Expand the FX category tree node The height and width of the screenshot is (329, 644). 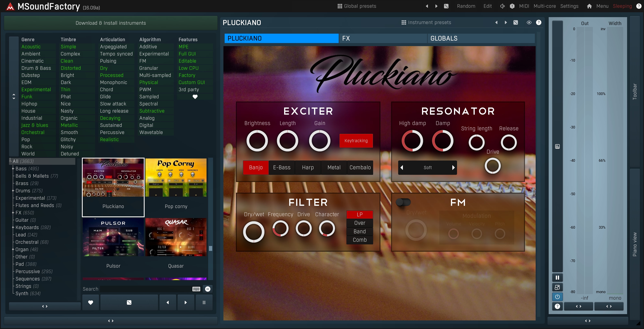tap(13, 213)
